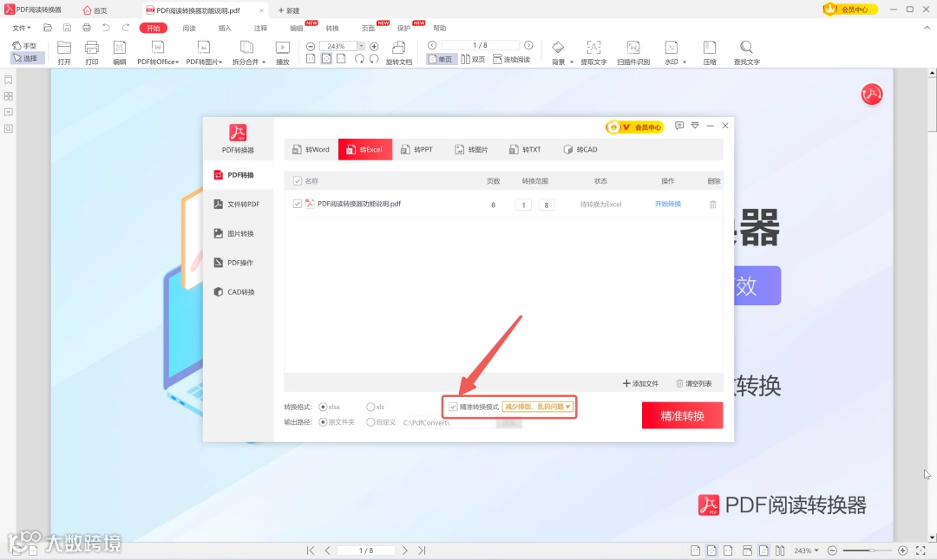Click the 开始转换 link
The image size is (937, 560).
[x=667, y=204]
